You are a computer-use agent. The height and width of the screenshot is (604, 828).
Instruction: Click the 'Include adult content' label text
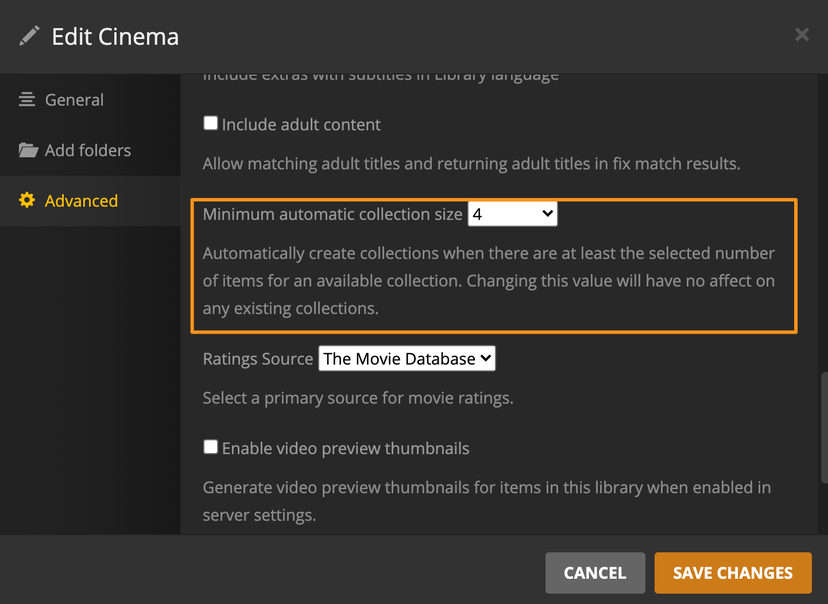pyautogui.click(x=301, y=125)
